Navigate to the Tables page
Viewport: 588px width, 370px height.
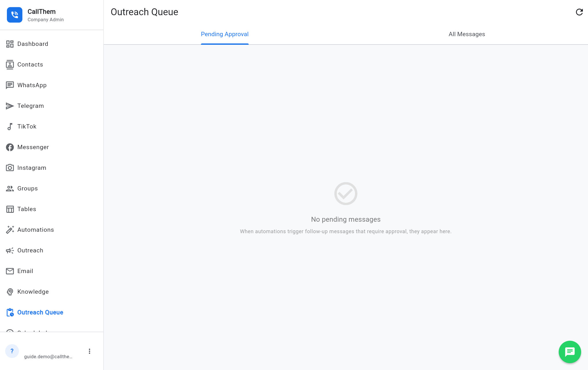tap(52, 209)
